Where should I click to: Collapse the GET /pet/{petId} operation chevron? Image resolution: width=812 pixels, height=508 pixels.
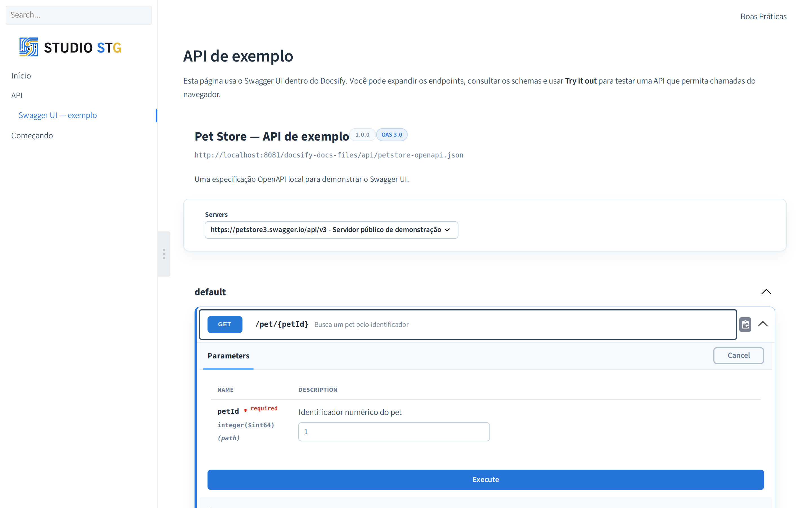(763, 324)
